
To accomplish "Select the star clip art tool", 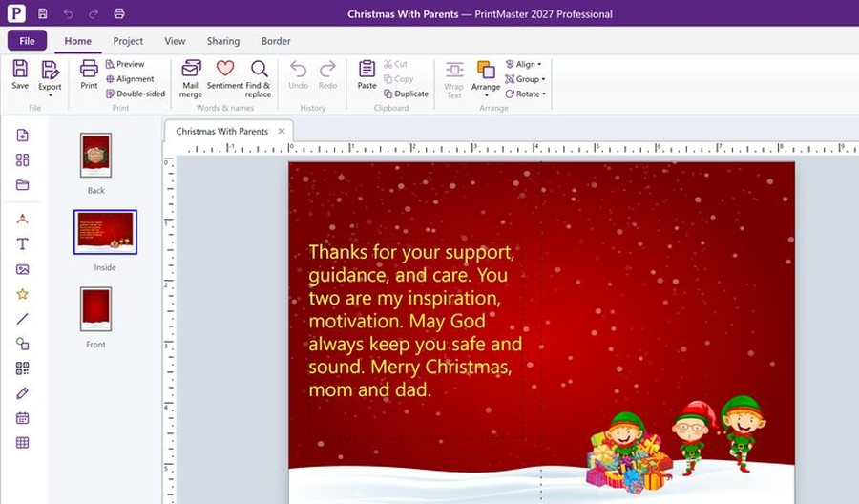I will [23, 294].
